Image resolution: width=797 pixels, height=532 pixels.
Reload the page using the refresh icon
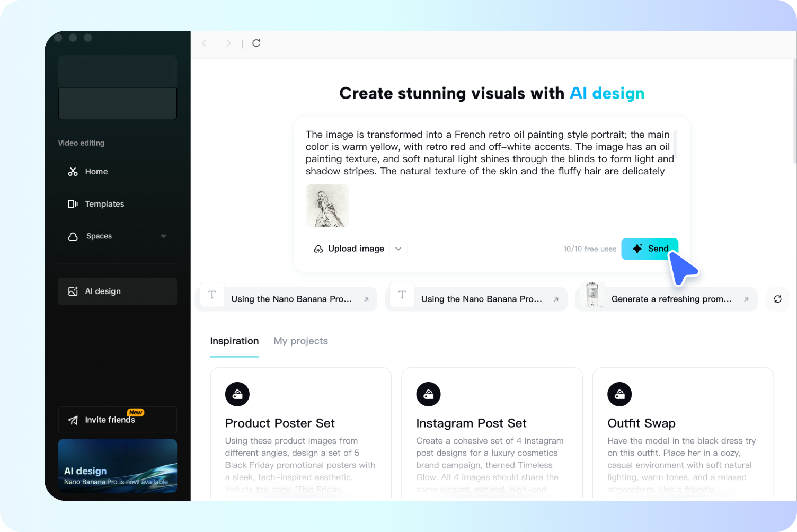(256, 43)
